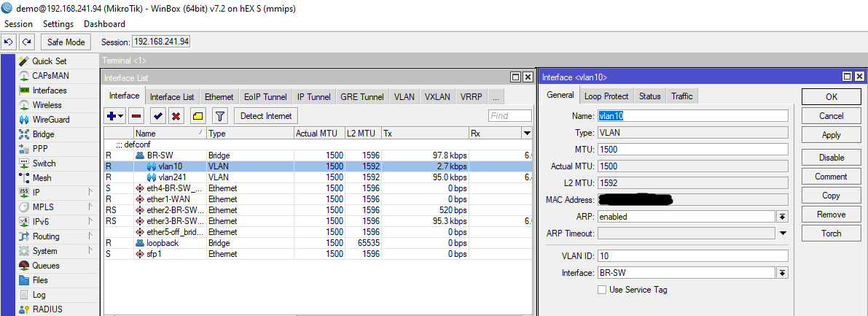
Task: Click the Remove button
Action: tap(832, 215)
